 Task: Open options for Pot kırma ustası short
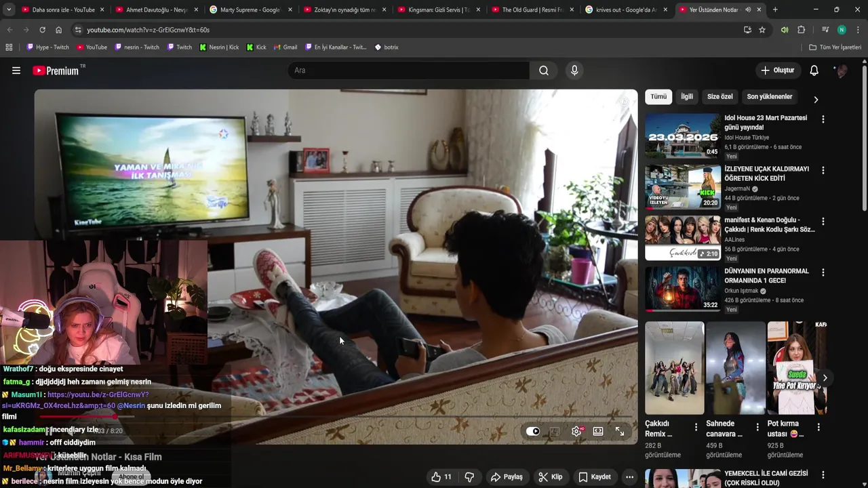pos(818,427)
